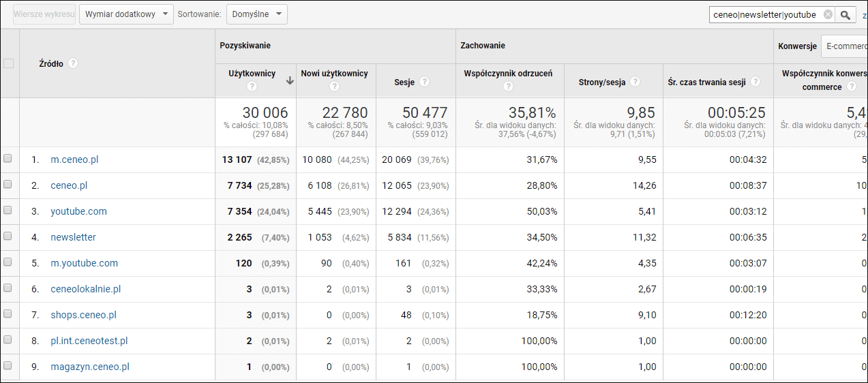Screen dimensions: 868x383
Task: Select the Konwersje group label
Action: point(797,46)
